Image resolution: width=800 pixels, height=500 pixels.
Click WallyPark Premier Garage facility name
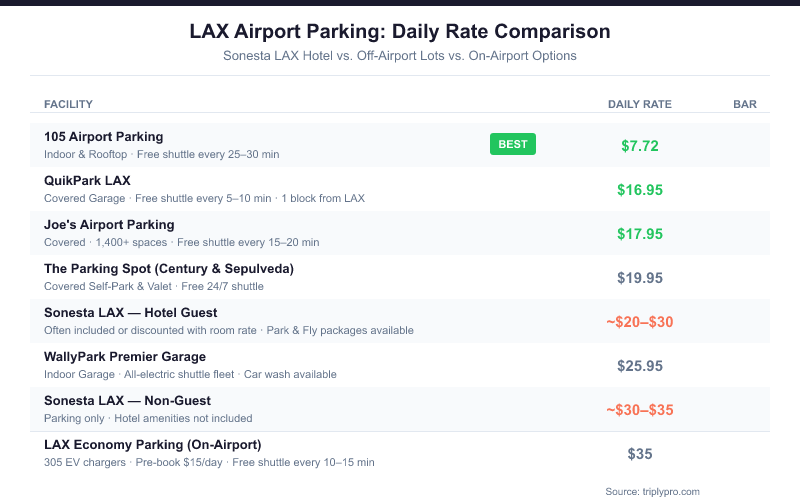pos(125,356)
